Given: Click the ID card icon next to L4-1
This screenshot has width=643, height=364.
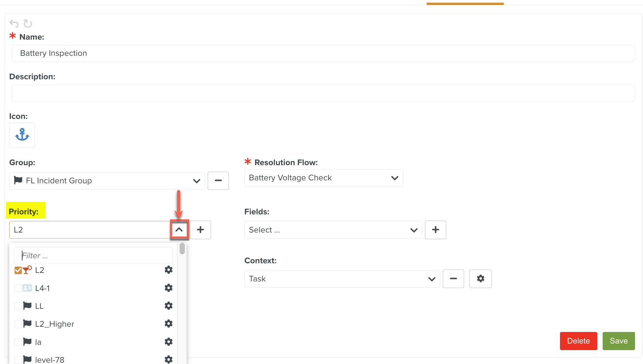Looking at the screenshot, I should pos(28,288).
